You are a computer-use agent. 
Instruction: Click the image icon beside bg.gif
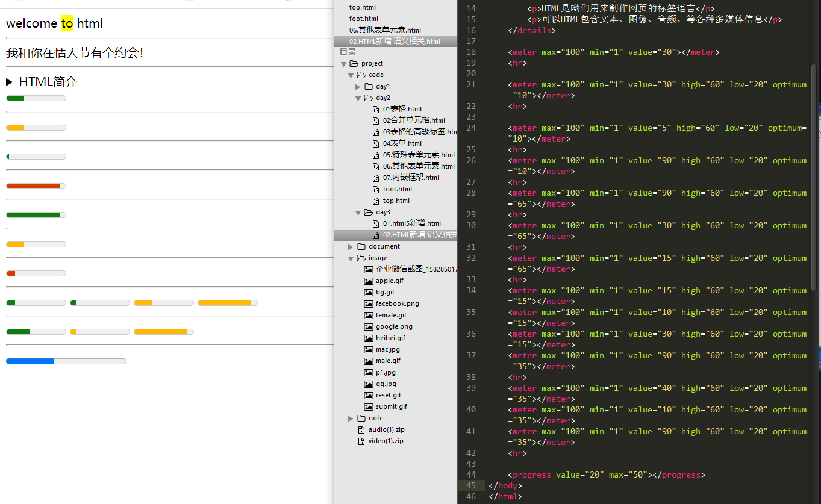[x=368, y=292]
